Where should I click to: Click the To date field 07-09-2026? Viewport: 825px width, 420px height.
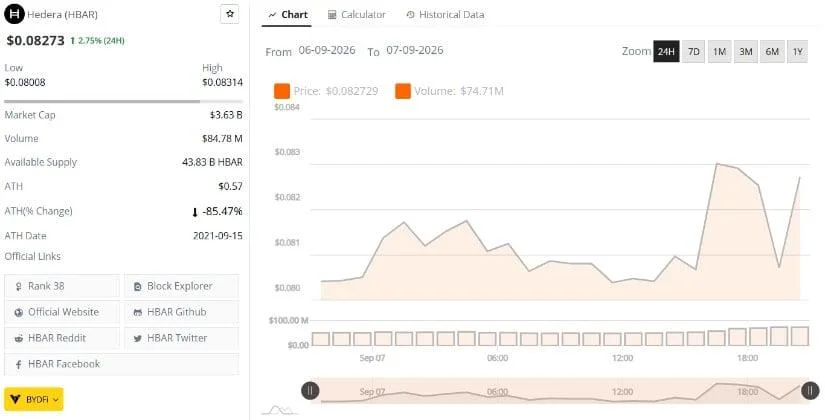pos(415,51)
